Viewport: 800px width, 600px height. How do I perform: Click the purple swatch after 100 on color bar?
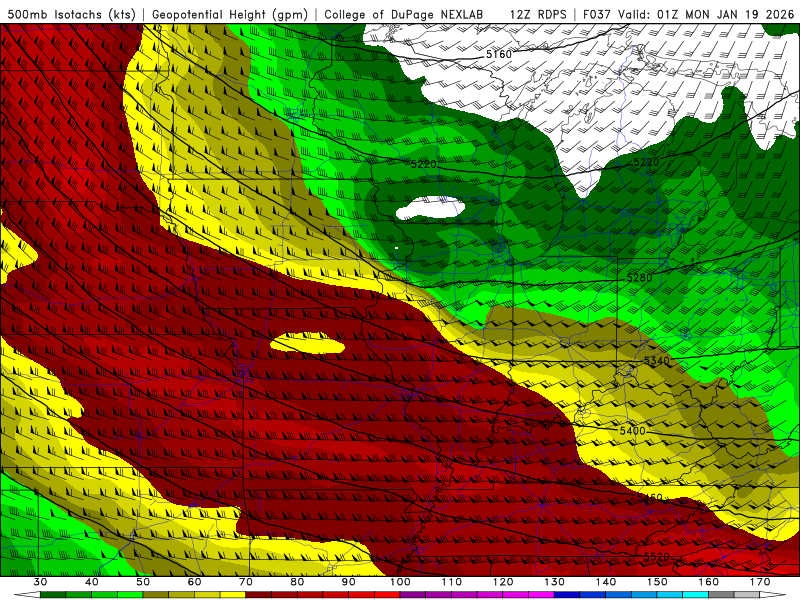click(x=413, y=595)
